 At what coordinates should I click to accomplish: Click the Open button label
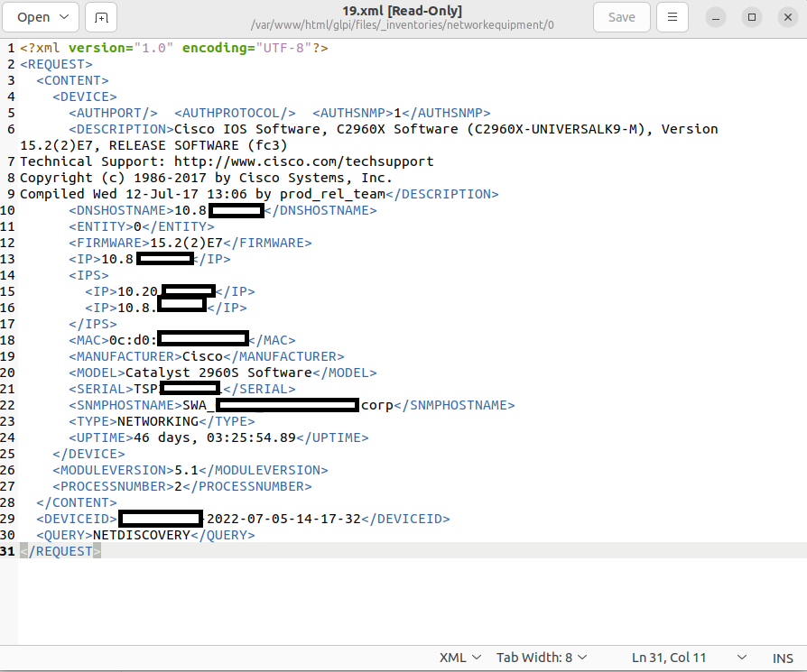coord(33,17)
